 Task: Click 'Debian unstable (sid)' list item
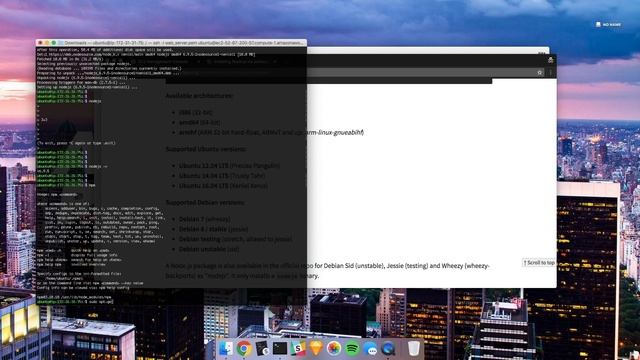tap(209, 249)
